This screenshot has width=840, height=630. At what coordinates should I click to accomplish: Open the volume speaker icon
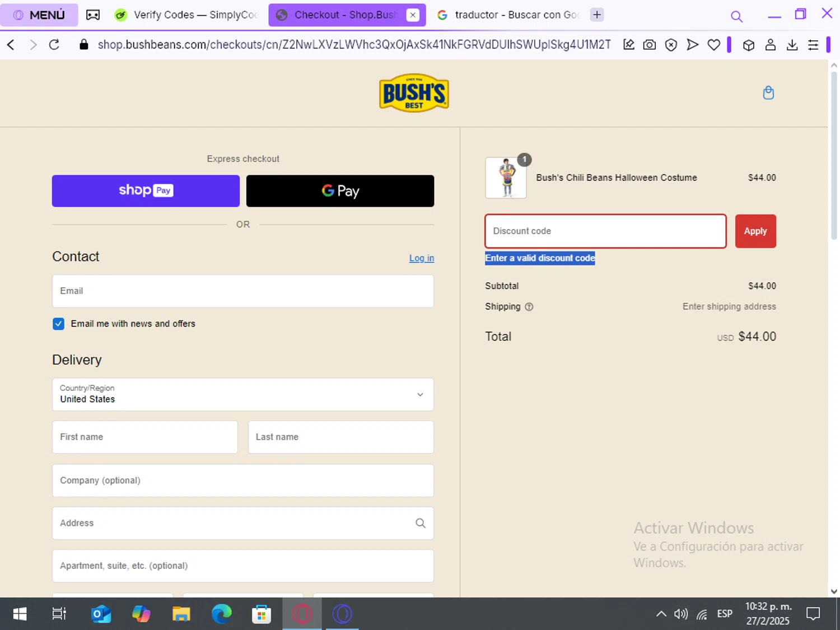point(681,614)
